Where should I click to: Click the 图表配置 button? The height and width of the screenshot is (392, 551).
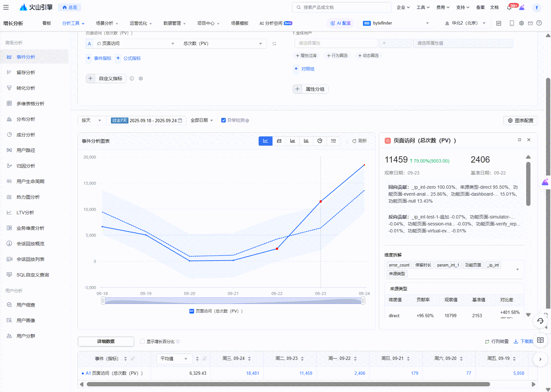click(x=520, y=121)
